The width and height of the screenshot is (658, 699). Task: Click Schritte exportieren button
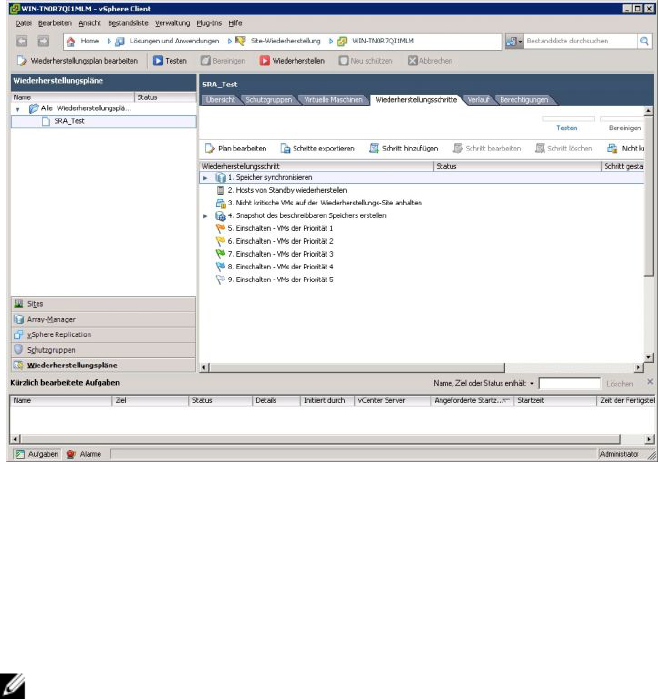click(317, 148)
